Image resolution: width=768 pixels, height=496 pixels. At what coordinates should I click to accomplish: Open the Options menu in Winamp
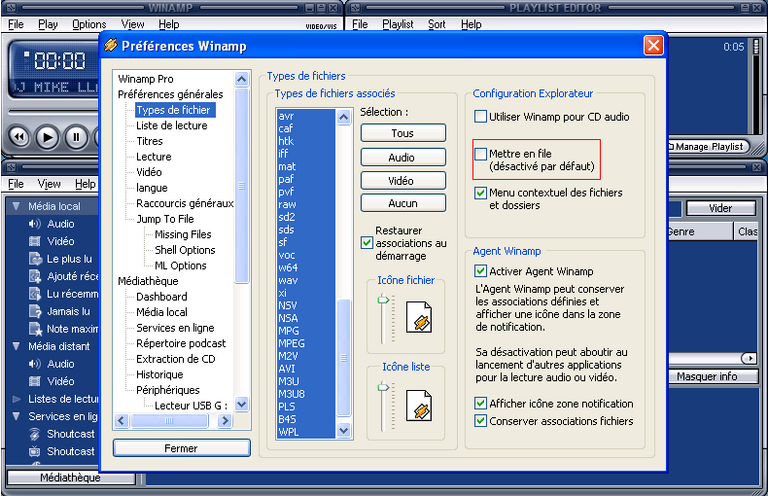89,24
